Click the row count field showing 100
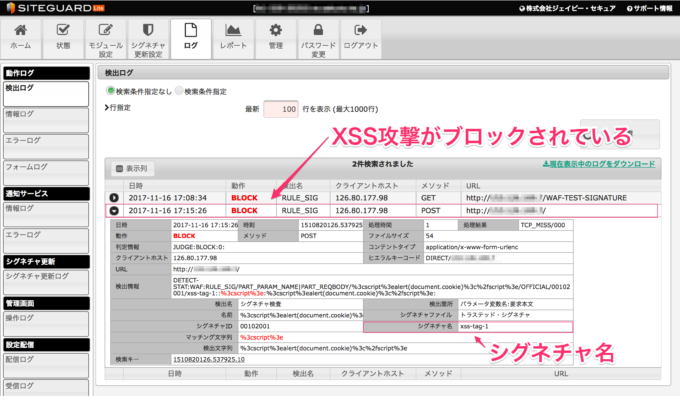The width and height of the screenshot is (680, 408). coord(281,108)
